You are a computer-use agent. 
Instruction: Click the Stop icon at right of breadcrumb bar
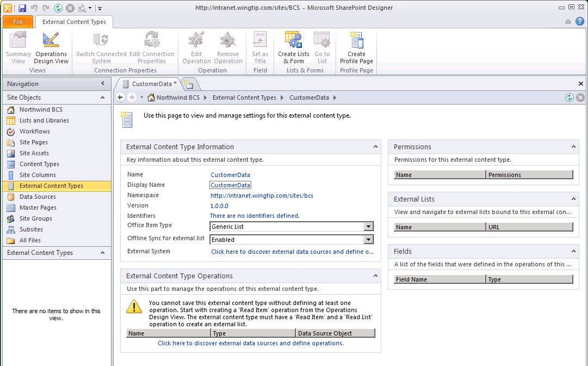tap(580, 97)
